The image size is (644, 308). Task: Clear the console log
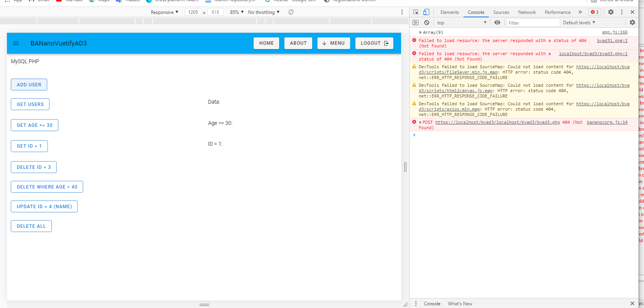pyautogui.click(x=427, y=22)
